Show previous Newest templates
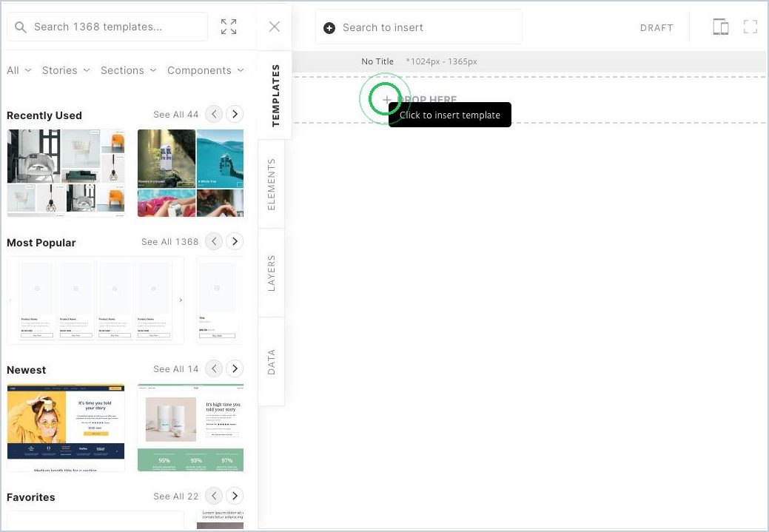 [214, 368]
